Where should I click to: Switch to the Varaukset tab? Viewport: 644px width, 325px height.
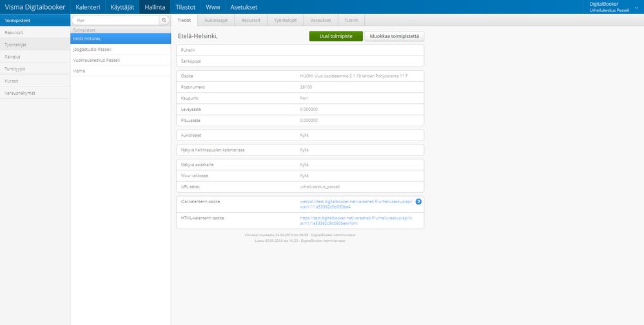(x=321, y=20)
